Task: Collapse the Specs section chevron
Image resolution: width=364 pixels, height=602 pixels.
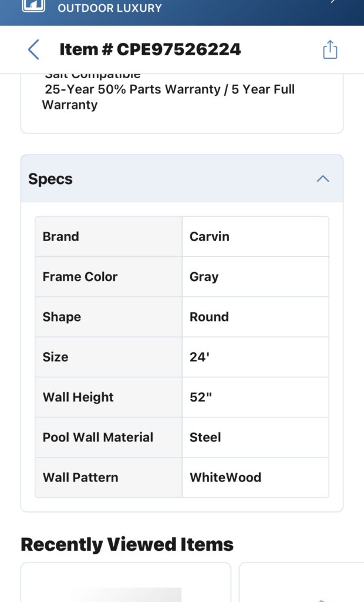Action: 323,179
